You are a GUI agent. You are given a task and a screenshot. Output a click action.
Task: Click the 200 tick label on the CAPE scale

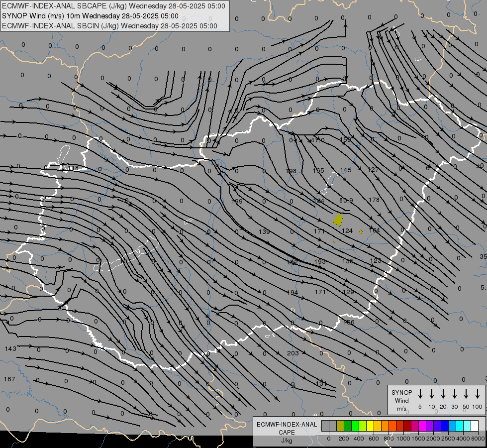click(344, 439)
